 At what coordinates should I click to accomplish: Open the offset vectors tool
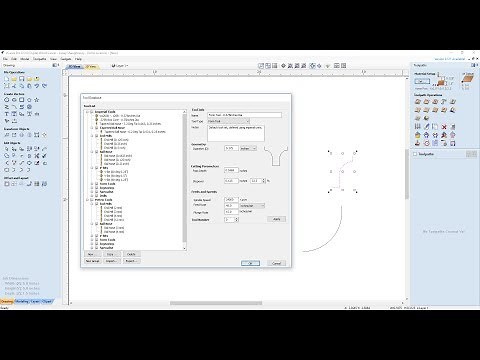coord(7,184)
